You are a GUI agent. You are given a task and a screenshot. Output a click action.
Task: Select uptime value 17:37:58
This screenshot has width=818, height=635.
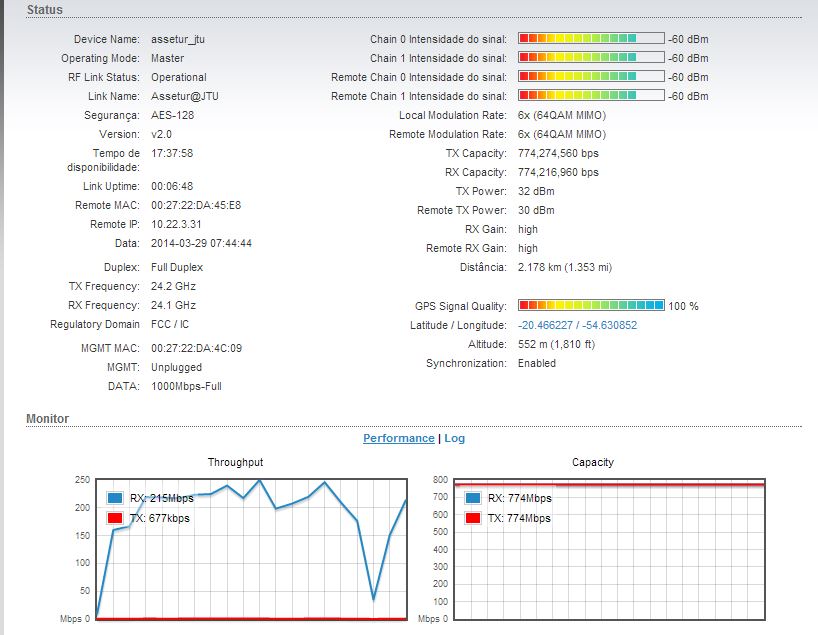click(x=172, y=153)
